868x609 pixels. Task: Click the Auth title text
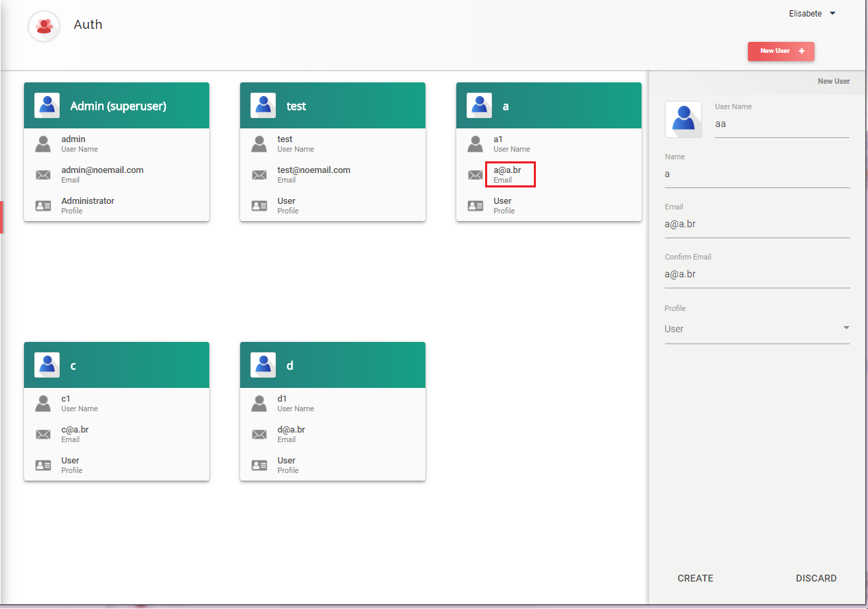[88, 25]
